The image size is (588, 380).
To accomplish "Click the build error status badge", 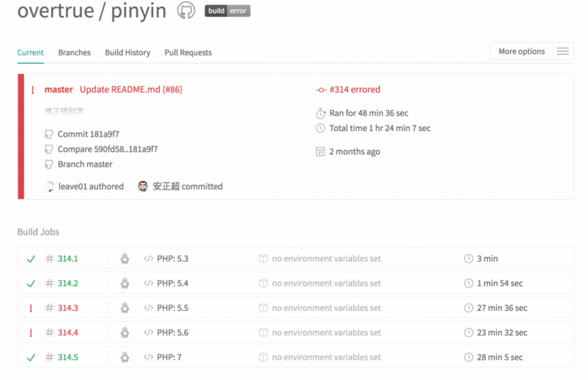I will pyautogui.click(x=227, y=11).
